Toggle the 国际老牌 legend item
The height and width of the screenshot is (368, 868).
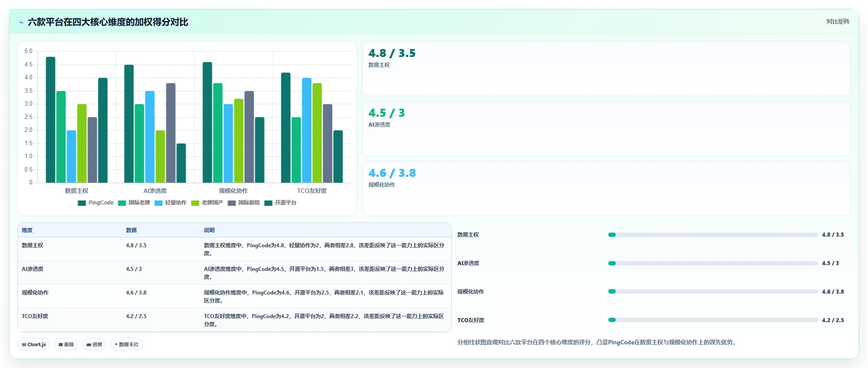point(134,203)
